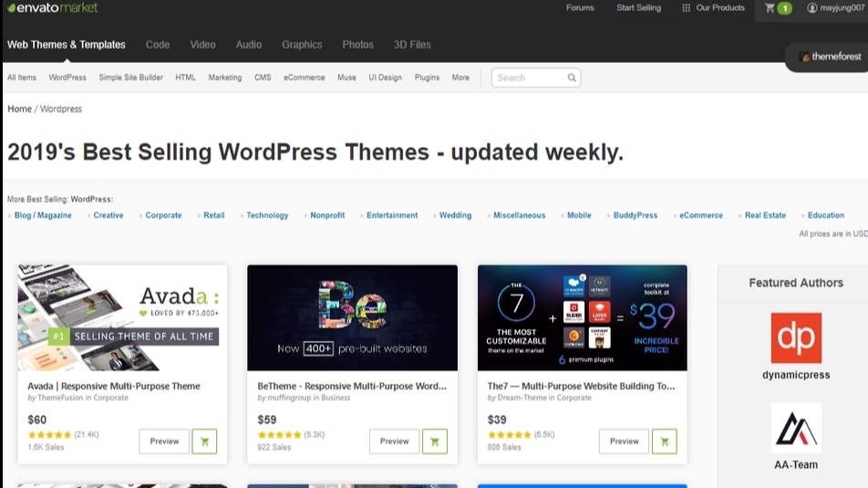Filter by eCommerce best-selling category link
The width and height of the screenshot is (868, 488).
pos(701,215)
